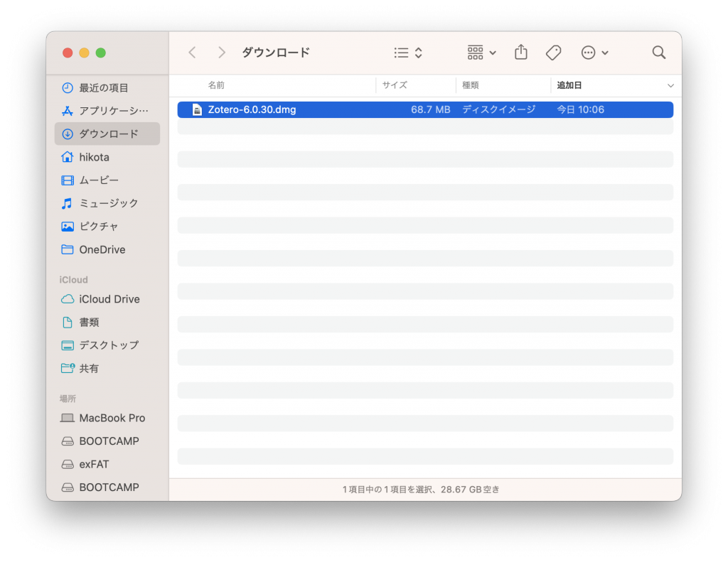Open the search magnifier icon
This screenshot has width=728, height=562.
pos(659,53)
